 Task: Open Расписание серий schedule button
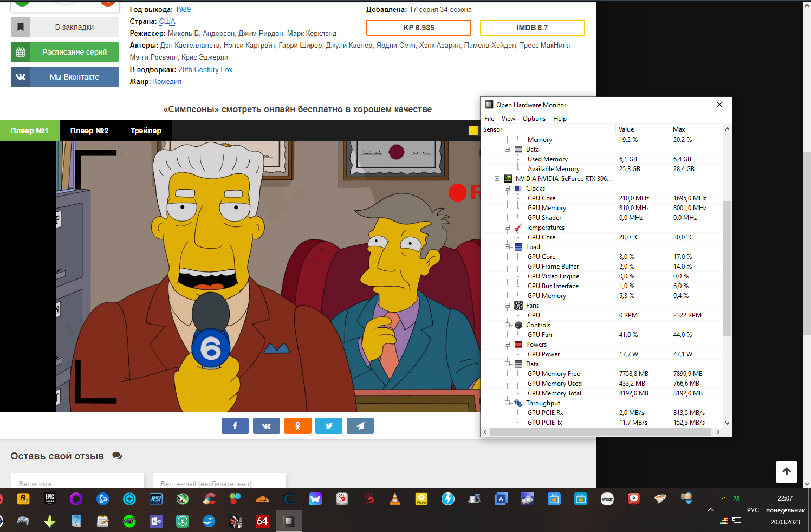[65, 52]
